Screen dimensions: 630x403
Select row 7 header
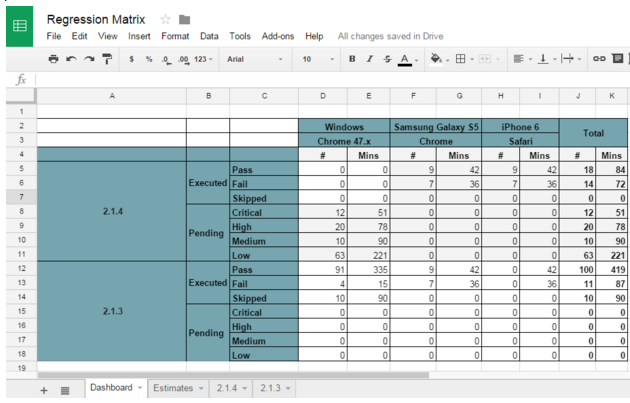(x=21, y=197)
